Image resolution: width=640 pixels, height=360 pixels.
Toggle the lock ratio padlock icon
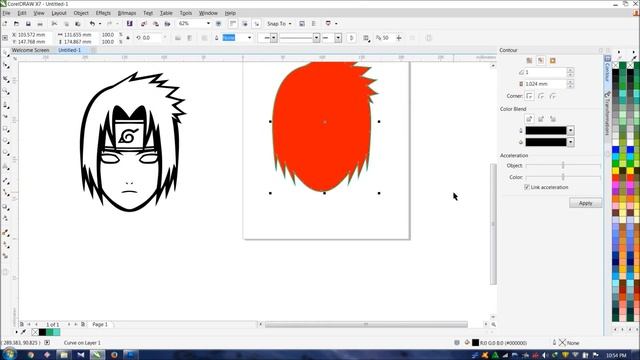[x=128, y=38]
